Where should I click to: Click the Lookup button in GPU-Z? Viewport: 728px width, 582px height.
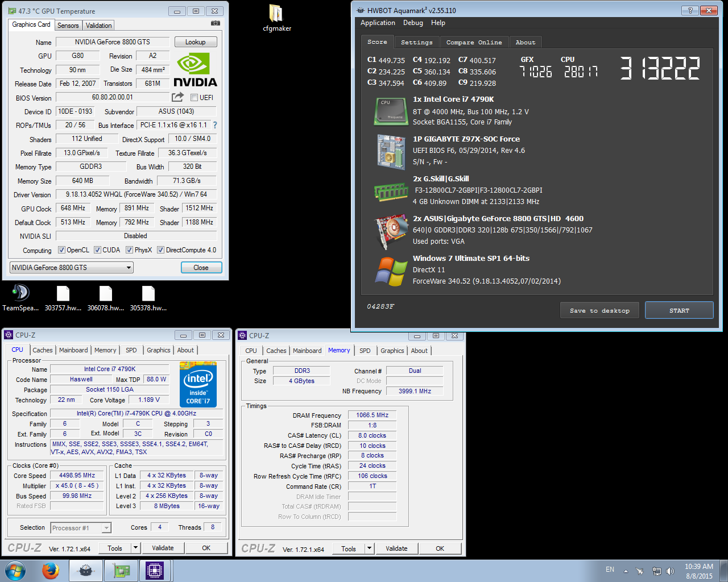click(195, 42)
